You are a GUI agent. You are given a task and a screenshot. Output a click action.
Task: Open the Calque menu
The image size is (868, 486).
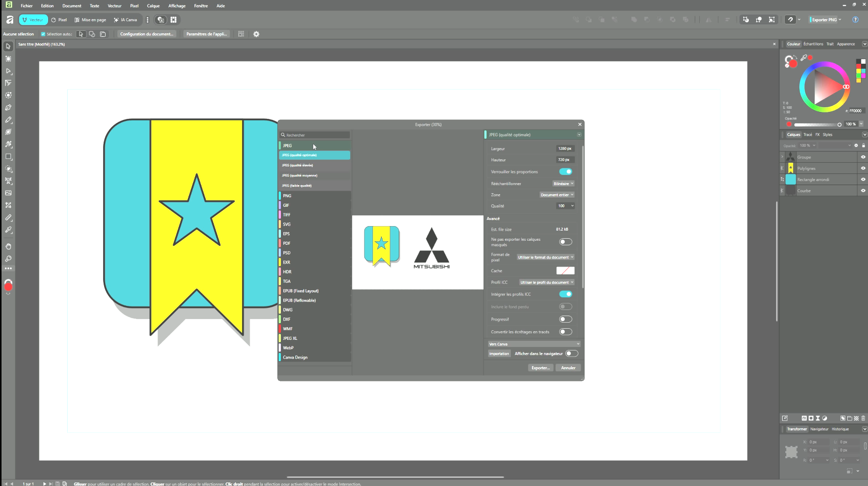(x=153, y=6)
